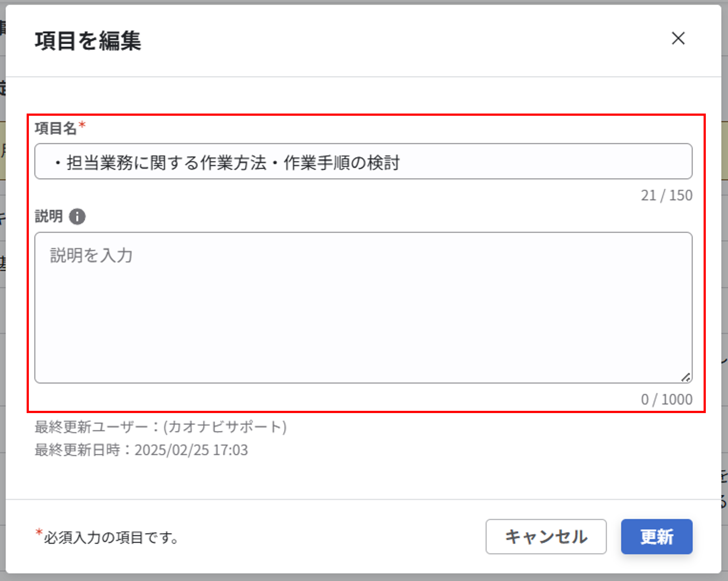Click the 0 / 1000 counter under the textarea
The height and width of the screenshot is (581, 728).
(667, 399)
